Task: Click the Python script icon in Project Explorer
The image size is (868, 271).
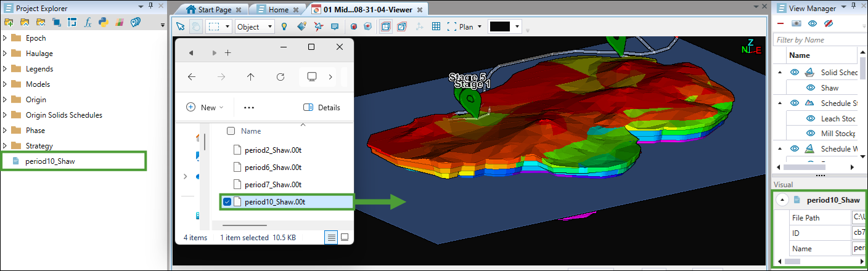Action: click(104, 23)
